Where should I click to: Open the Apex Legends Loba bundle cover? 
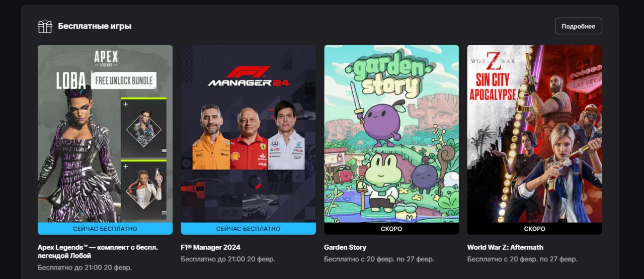tap(105, 134)
